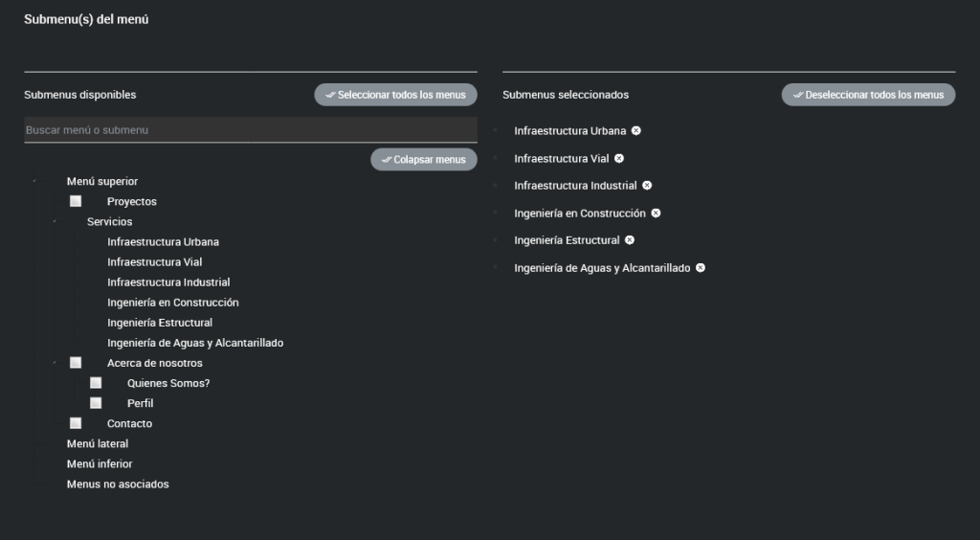Select Menus no asociados in the tree
Image resolution: width=980 pixels, height=540 pixels.
point(117,484)
